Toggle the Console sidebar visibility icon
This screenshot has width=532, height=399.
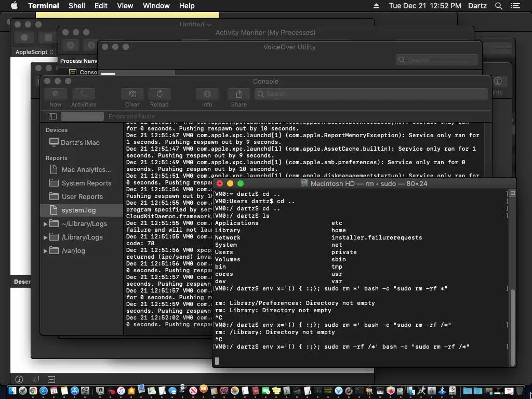52,116
